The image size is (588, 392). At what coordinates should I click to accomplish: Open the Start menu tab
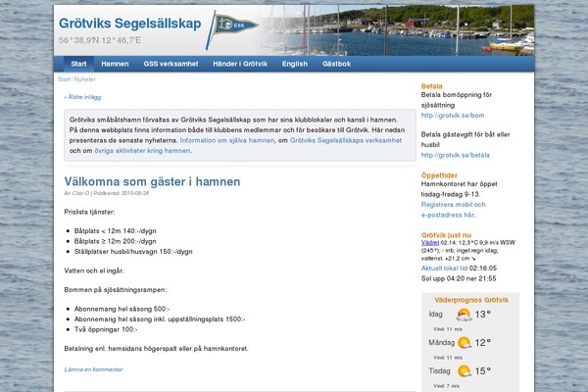(78, 64)
